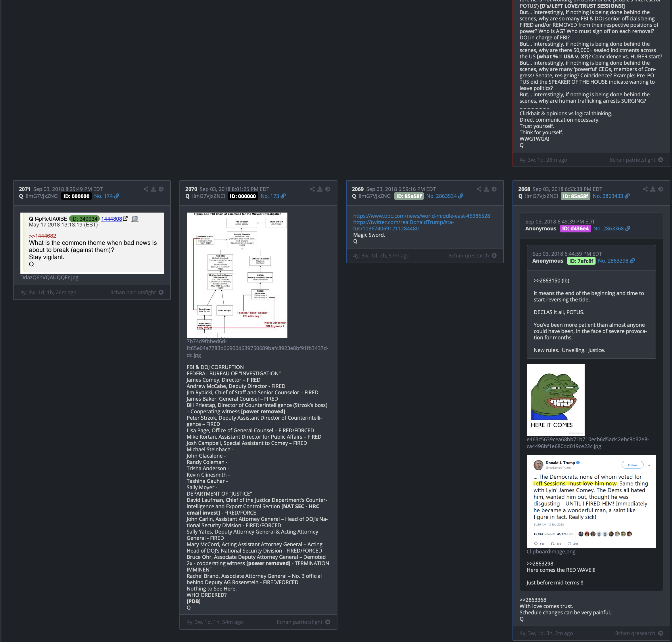Click the footer circle-x icon on post 2070
Image resolution: width=672 pixels, height=642 pixels.
(328, 622)
